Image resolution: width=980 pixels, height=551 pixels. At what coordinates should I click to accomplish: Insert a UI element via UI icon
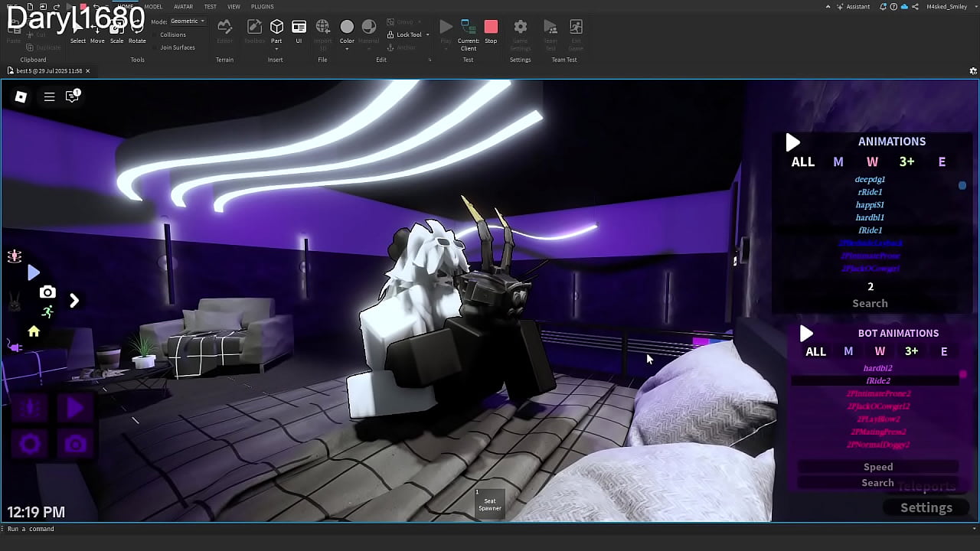click(x=299, y=28)
